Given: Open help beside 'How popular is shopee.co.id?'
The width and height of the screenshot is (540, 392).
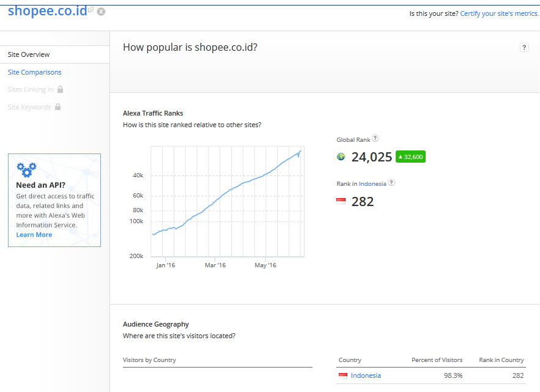Looking at the screenshot, I should [524, 47].
